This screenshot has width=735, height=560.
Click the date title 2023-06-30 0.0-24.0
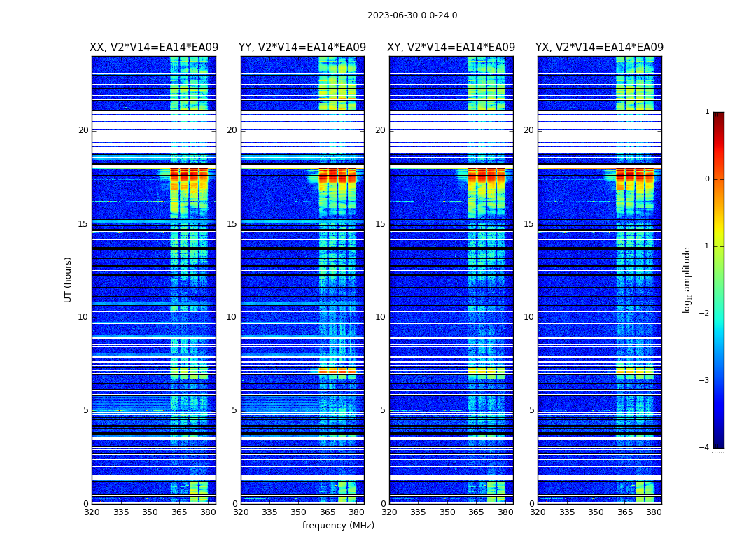click(x=412, y=15)
